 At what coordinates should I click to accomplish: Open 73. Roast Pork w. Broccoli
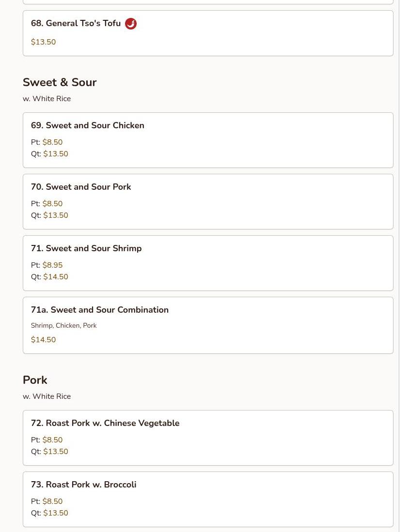coord(83,485)
